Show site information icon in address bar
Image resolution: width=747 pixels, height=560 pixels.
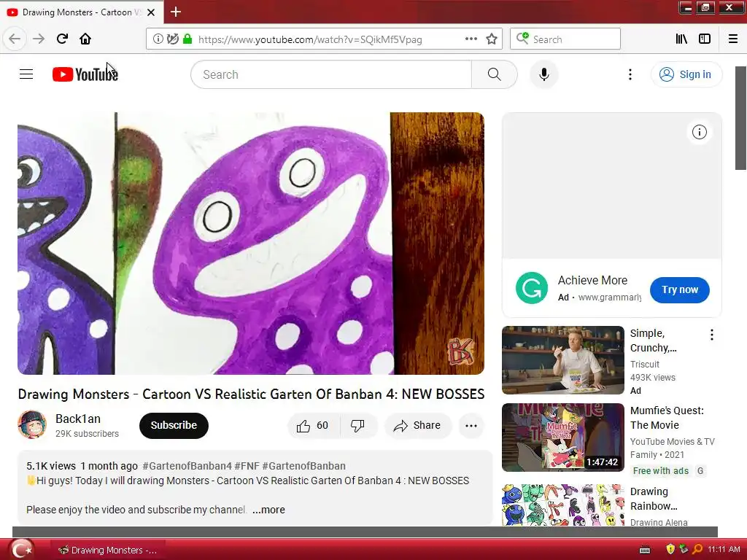click(158, 39)
